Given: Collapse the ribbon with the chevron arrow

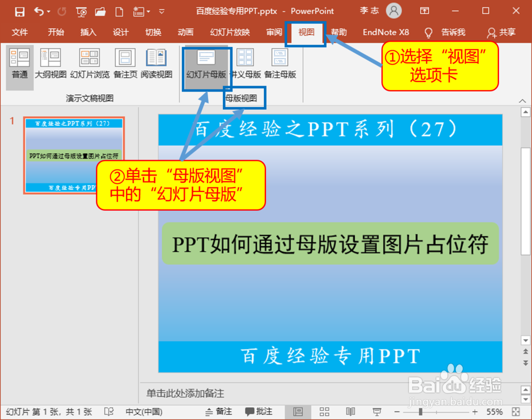Looking at the screenshot, I should click(x=522, y=101).
